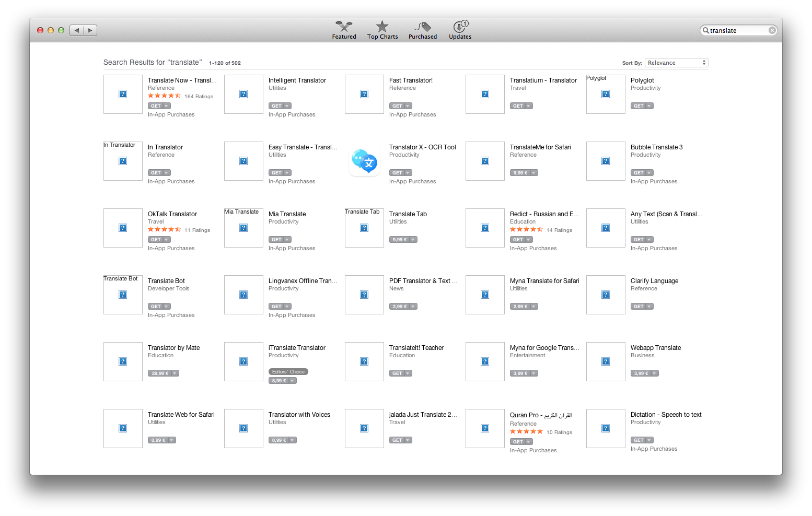Get the Translate Now app

156,106
